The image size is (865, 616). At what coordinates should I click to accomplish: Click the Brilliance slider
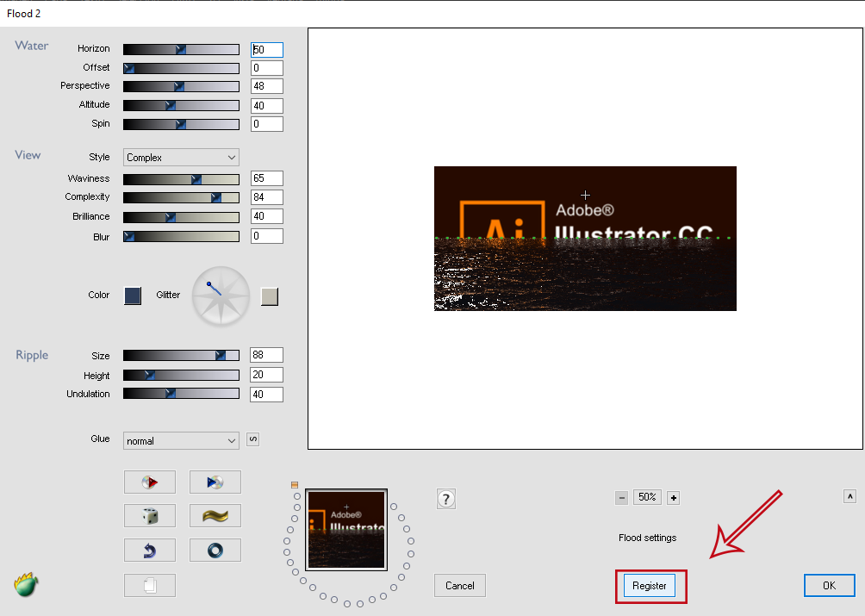[181, 217]
